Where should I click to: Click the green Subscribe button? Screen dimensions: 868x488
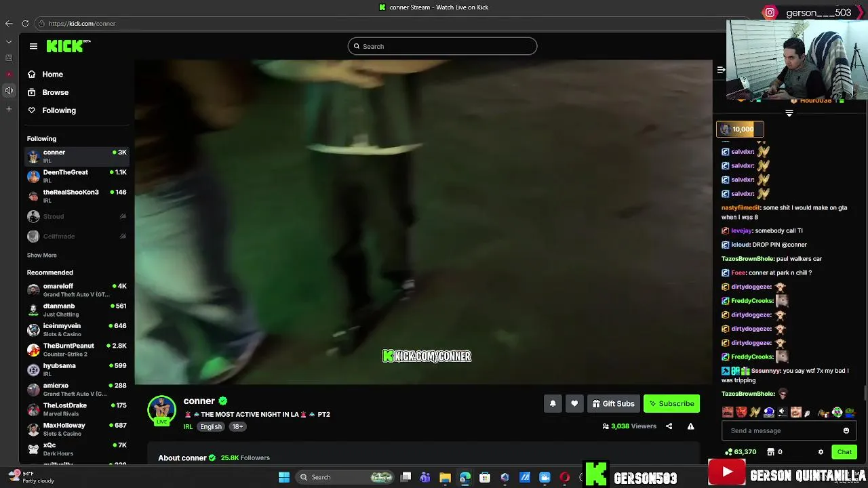(671, 403)
